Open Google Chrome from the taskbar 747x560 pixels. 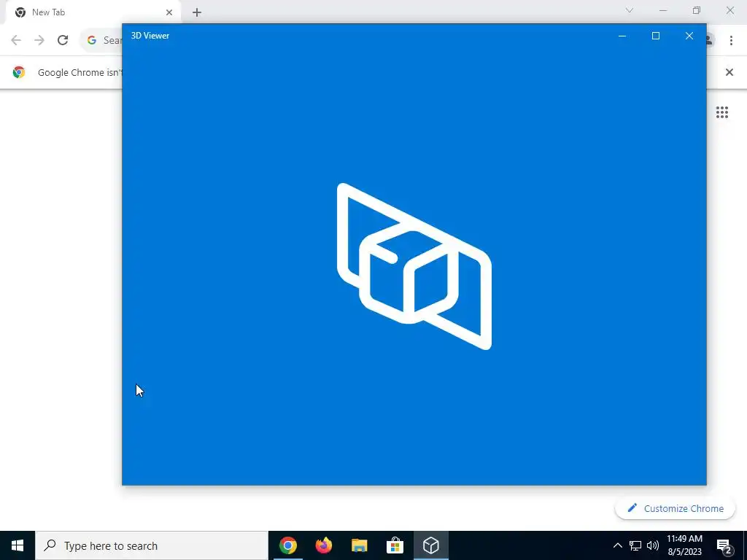click(287, 545)
